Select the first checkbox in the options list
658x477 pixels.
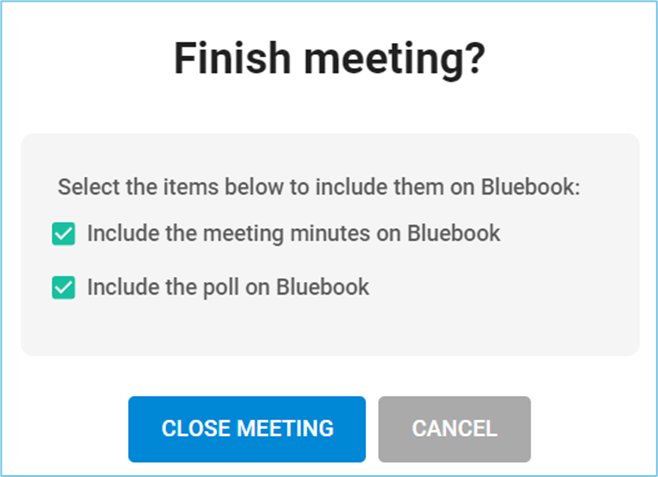64,235
